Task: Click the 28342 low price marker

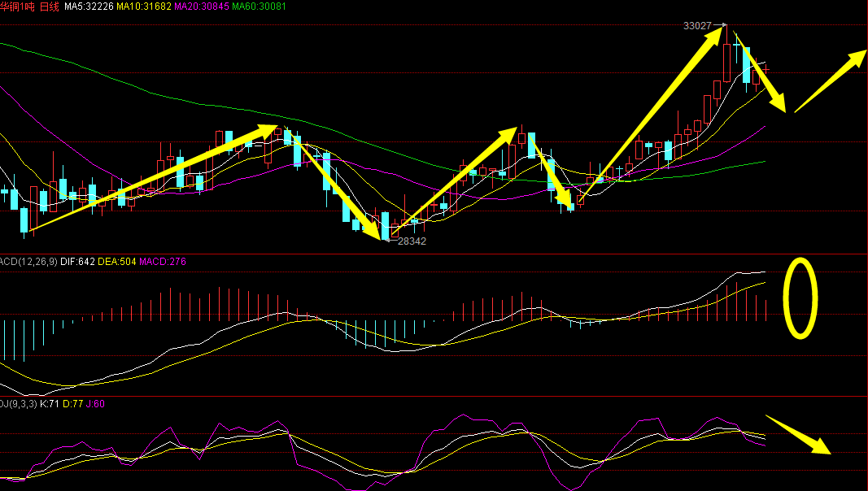Action: pyautogui.click(x=411, y=241)
